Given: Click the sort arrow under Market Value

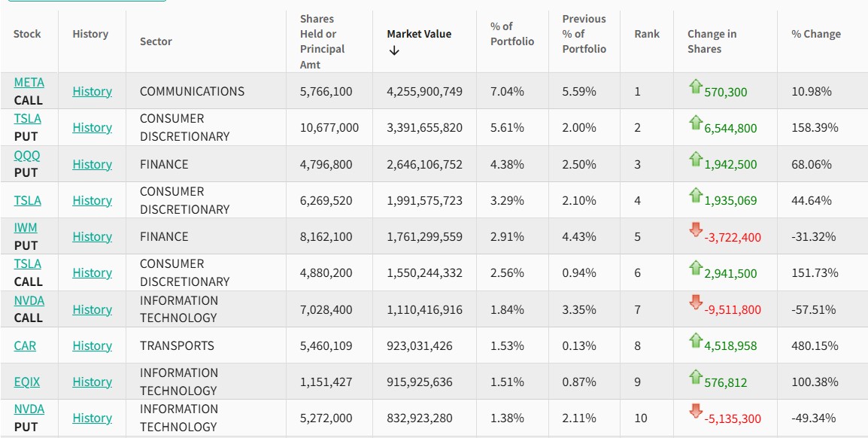Looking at the screenshot, I should pyautogui.click(x=394, y=50).
